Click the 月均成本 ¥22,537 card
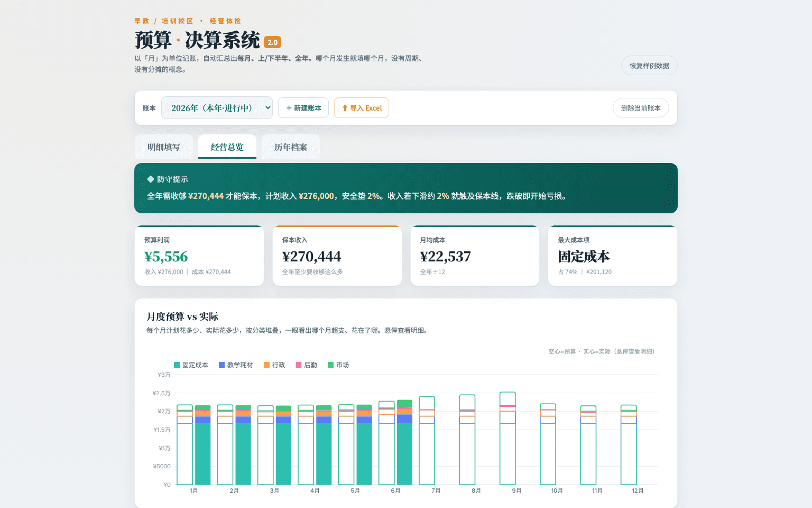The width and height of the screenshot is (812, 508). point(475,256)
